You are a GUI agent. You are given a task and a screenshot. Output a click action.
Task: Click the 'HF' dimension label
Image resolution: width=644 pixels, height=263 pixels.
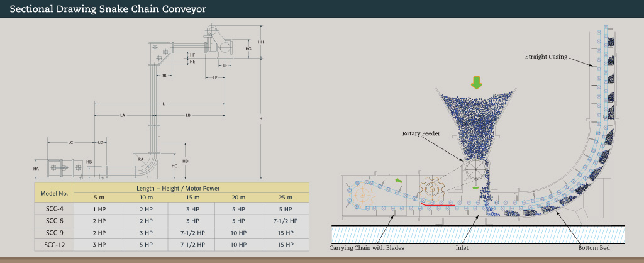[192, 55]
